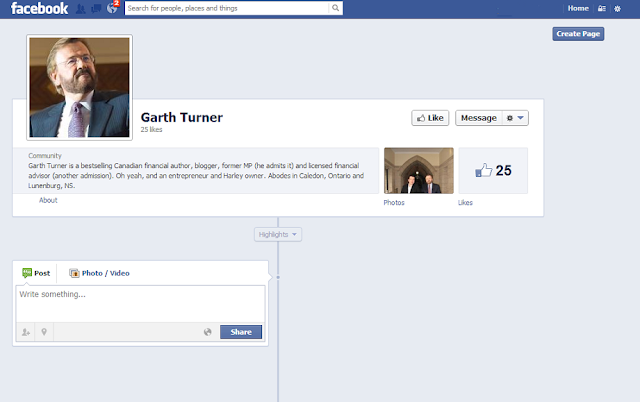Open privacy shortcuts lock icon
Screen dimensions: 640x402
602,8
